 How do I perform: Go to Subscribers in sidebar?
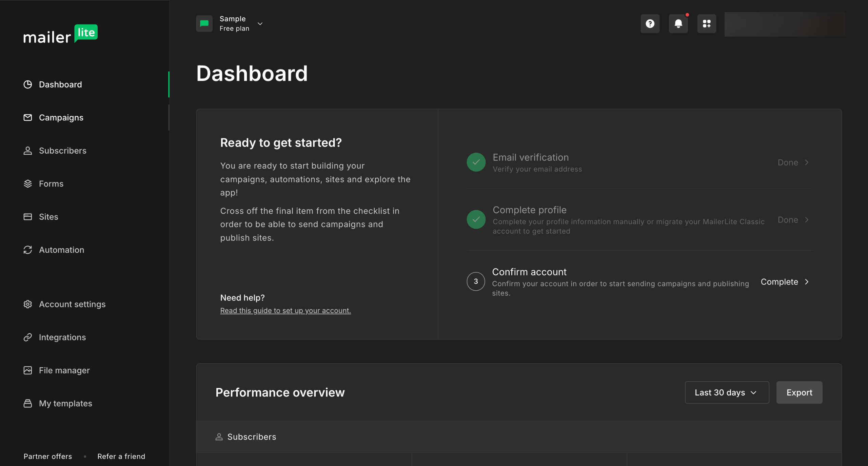point(62,151)
